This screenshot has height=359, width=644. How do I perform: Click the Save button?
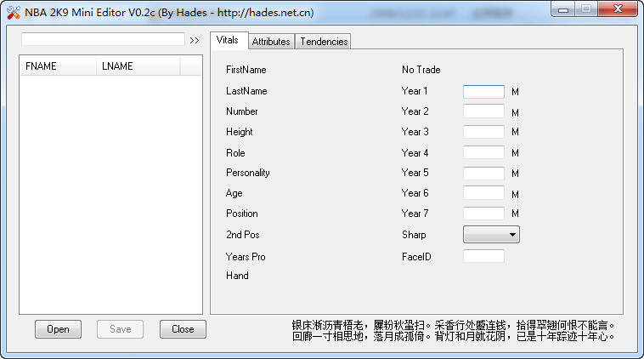(121, 329)
